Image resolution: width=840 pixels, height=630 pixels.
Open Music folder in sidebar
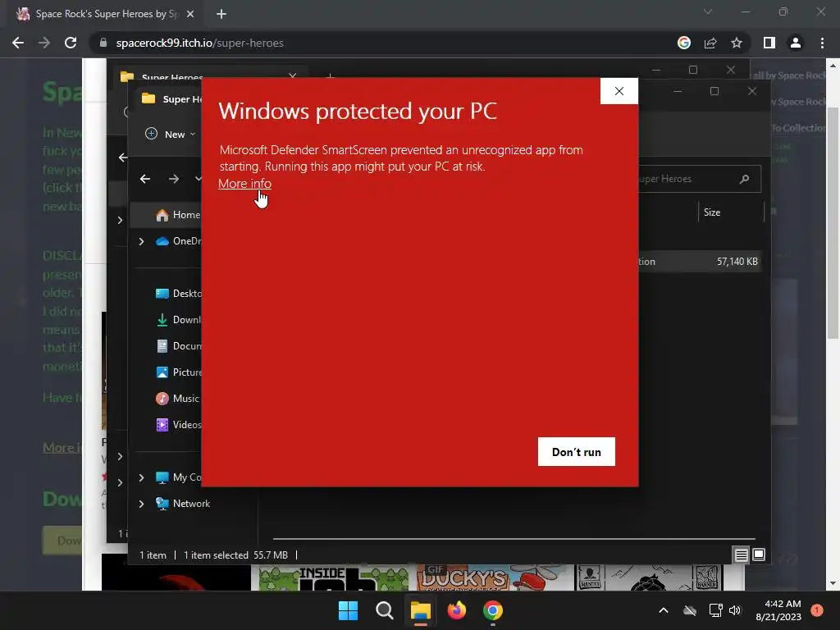click(177, 399)
